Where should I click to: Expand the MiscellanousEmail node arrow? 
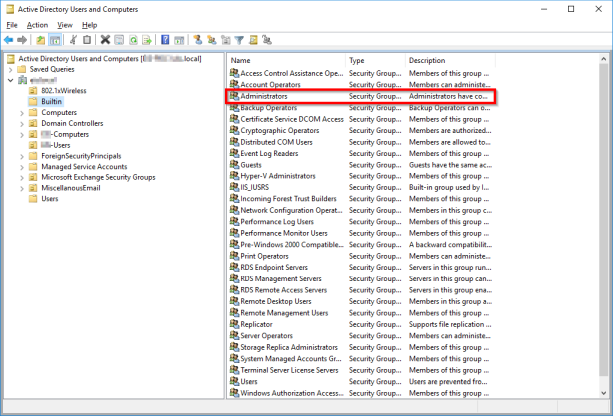point(22,188)
